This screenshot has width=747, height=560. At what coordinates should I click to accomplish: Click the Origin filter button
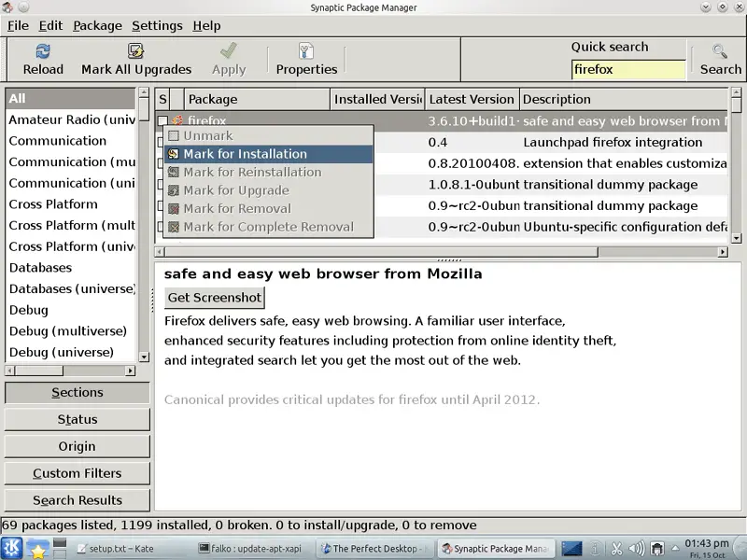(78, 447)
